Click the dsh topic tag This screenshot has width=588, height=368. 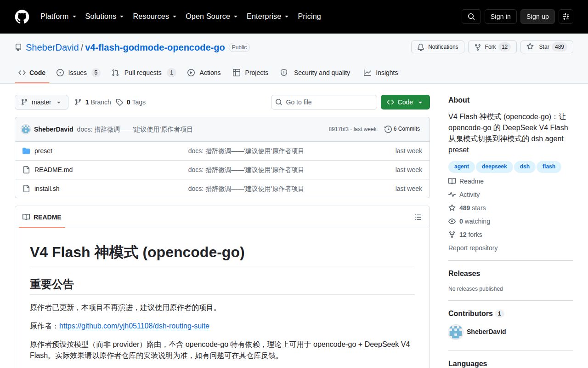click(x=525, y=167)
